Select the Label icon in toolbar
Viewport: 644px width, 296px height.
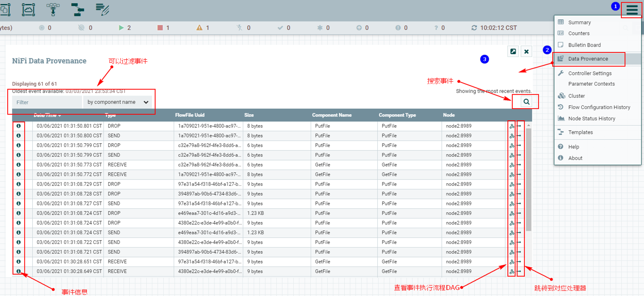pos(102,10)
